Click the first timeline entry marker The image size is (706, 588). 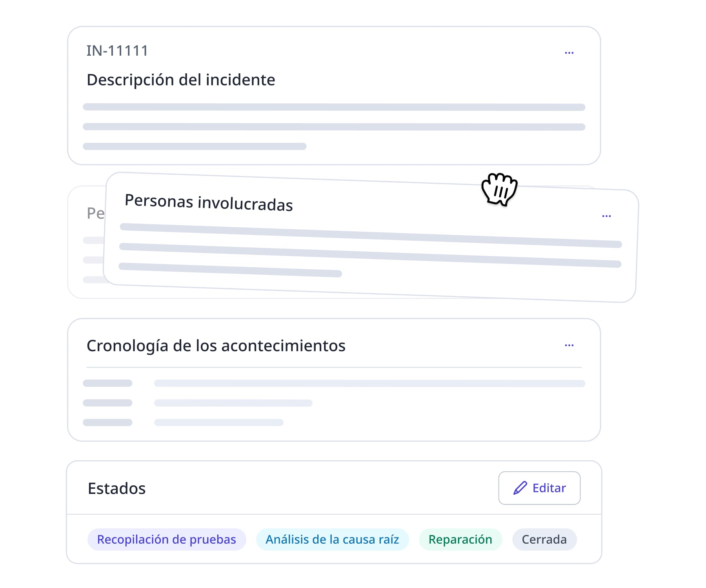[107, 383]
